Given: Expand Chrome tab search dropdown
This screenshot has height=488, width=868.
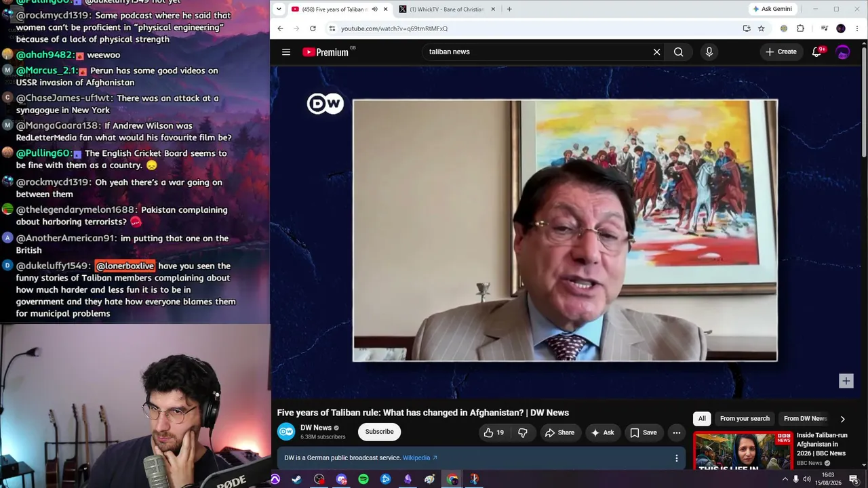Looking at the screenshot, I should tap(278, 9).
